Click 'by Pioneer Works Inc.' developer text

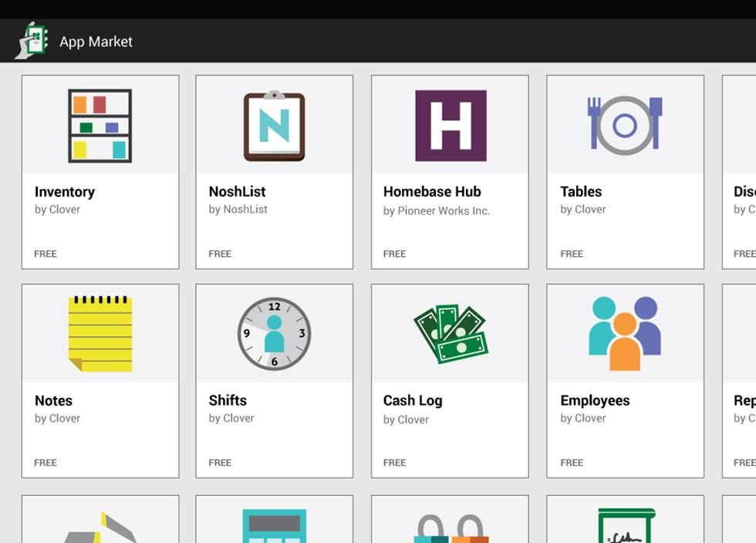tap(437, 211)
